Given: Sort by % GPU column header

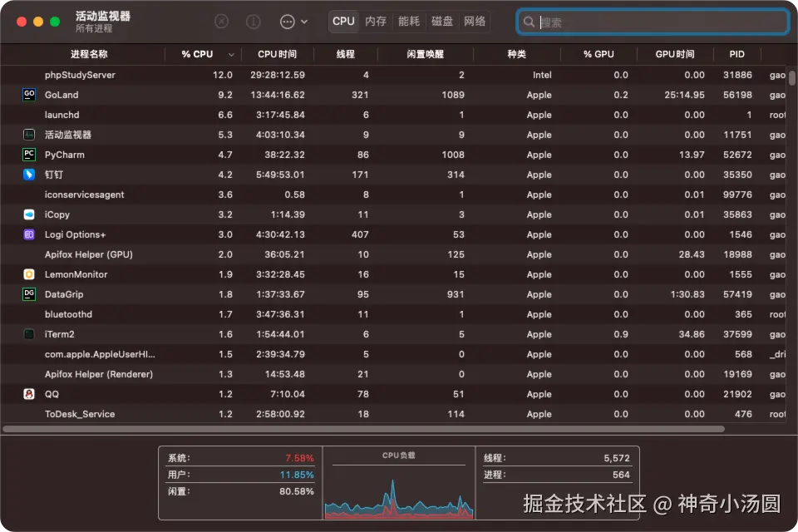Looking at the screenshot, I should 598,54.
